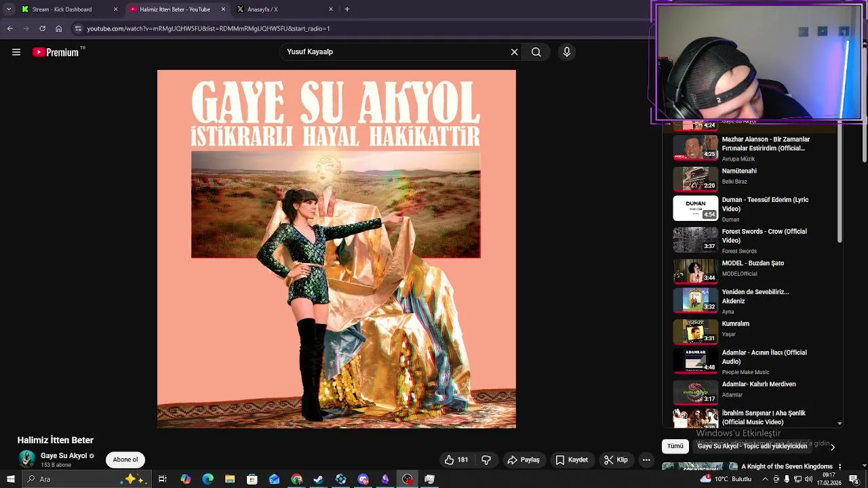Screen dimensions: 868x488
Task: Go to browser home page icon
Action: click(58, 28)
